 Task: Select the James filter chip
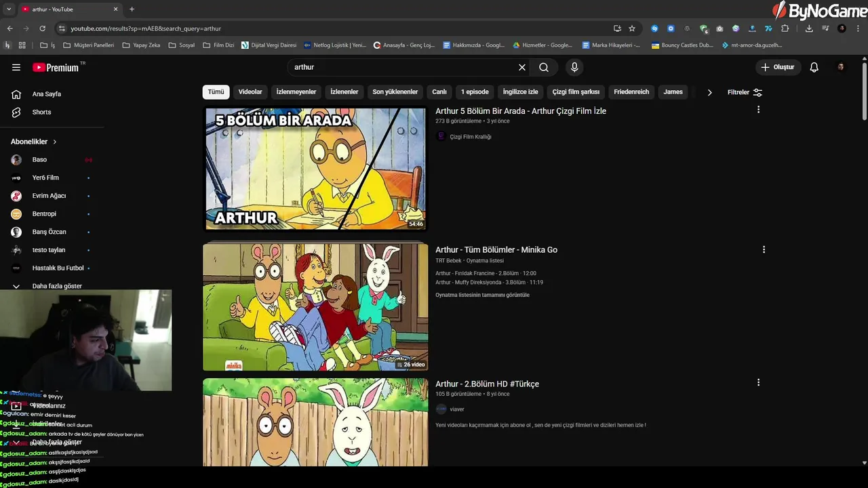(x=673, y=92)
